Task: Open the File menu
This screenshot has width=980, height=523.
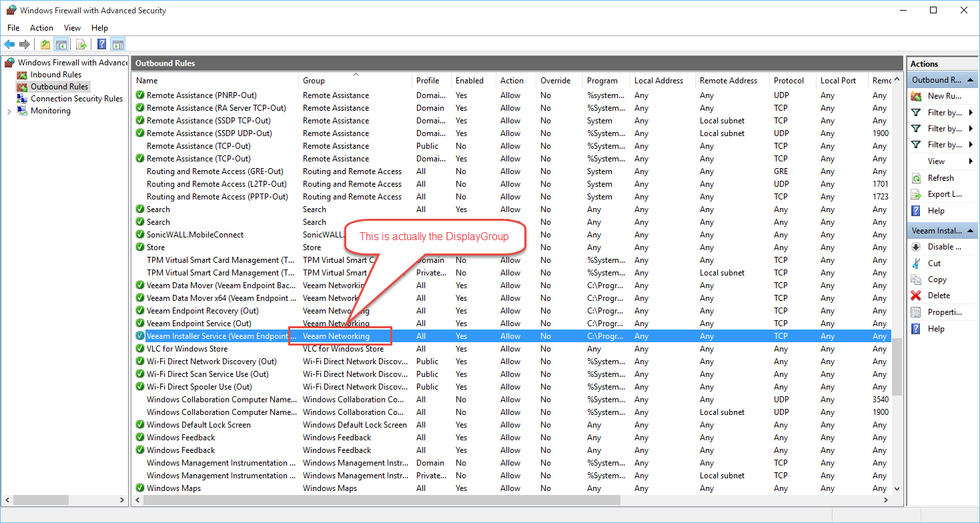Action: click(13, 28)
